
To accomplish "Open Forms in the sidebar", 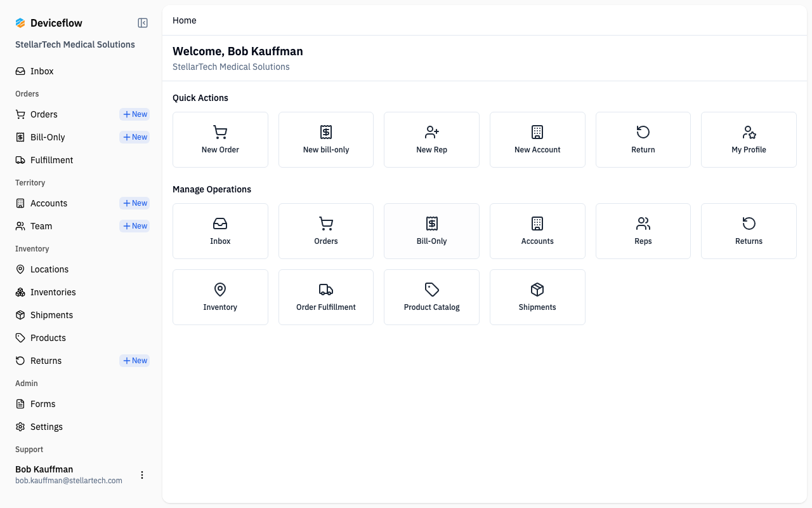I will (82, 404).
